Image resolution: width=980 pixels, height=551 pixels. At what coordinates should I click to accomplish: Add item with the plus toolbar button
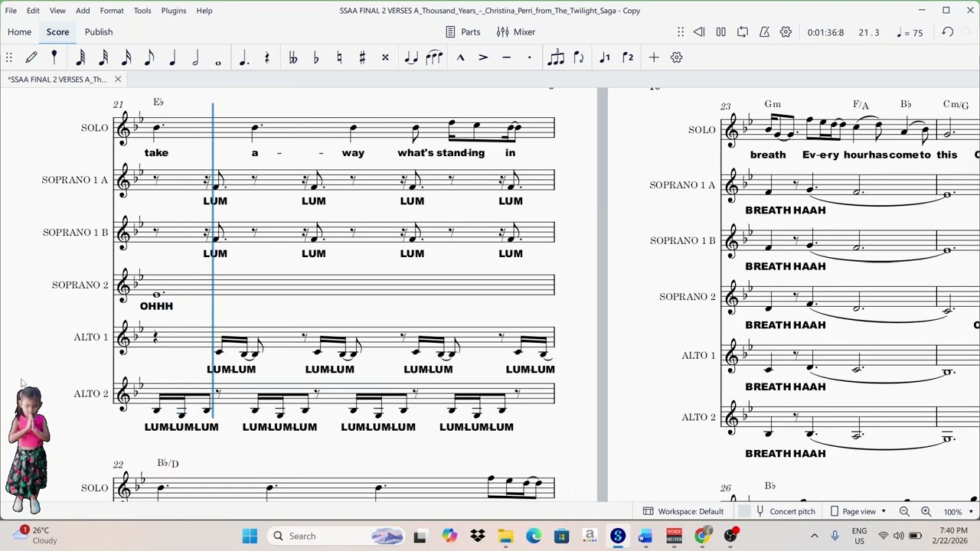click(654, 57)
